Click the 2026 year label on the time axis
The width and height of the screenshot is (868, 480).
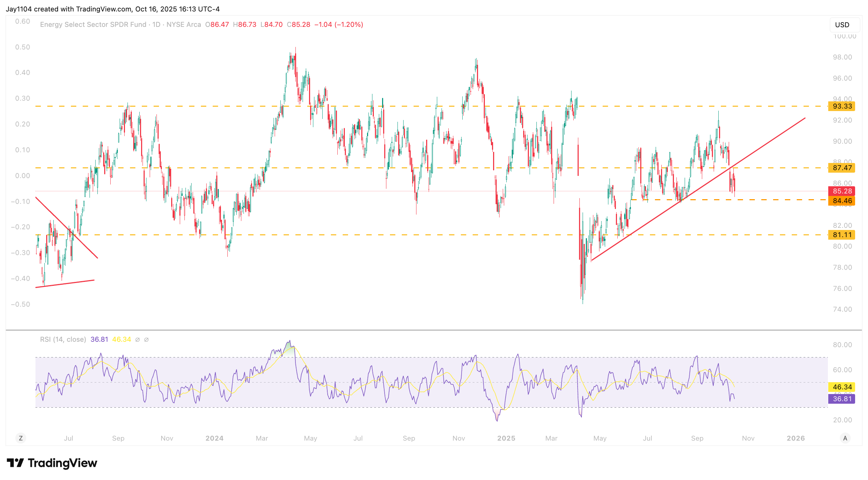click(x=796, y=438)
